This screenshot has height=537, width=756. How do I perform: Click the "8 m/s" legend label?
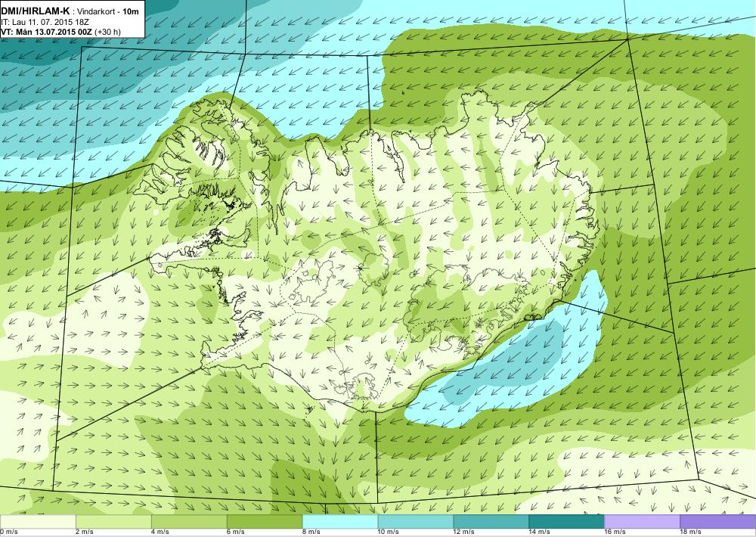[x=311, y=532]
